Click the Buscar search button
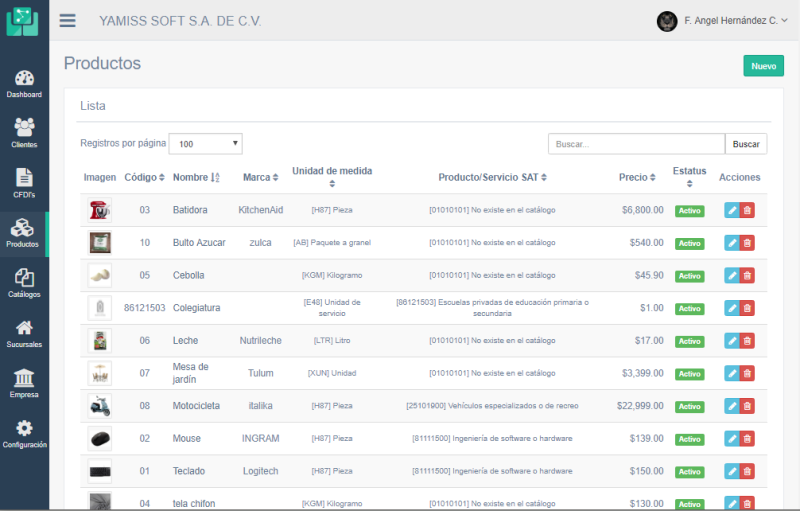 746,144
